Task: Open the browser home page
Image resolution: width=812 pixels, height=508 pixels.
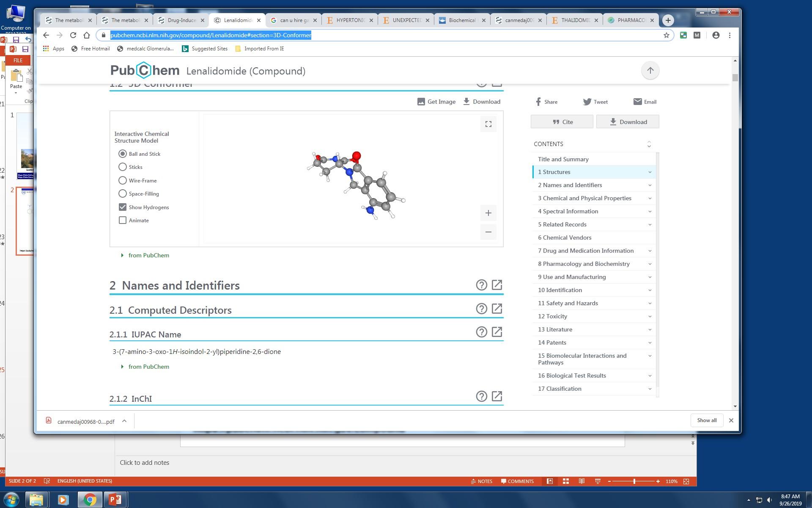Action: pyautogui.click(x=87, y=35)
